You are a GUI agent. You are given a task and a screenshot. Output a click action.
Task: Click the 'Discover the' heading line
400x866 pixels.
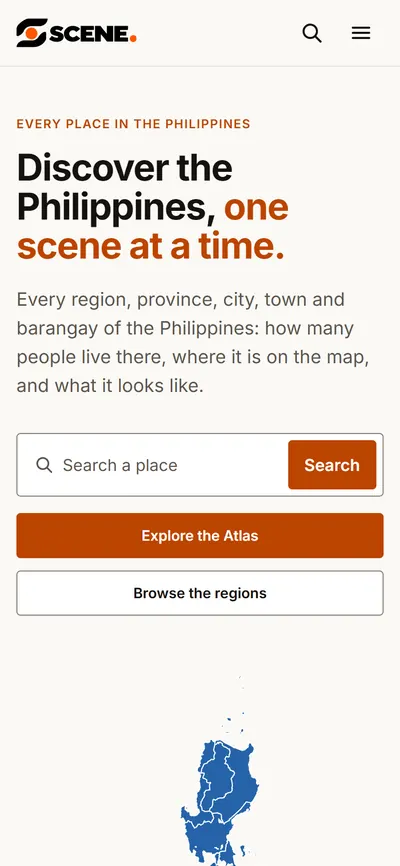pos(124,167)
